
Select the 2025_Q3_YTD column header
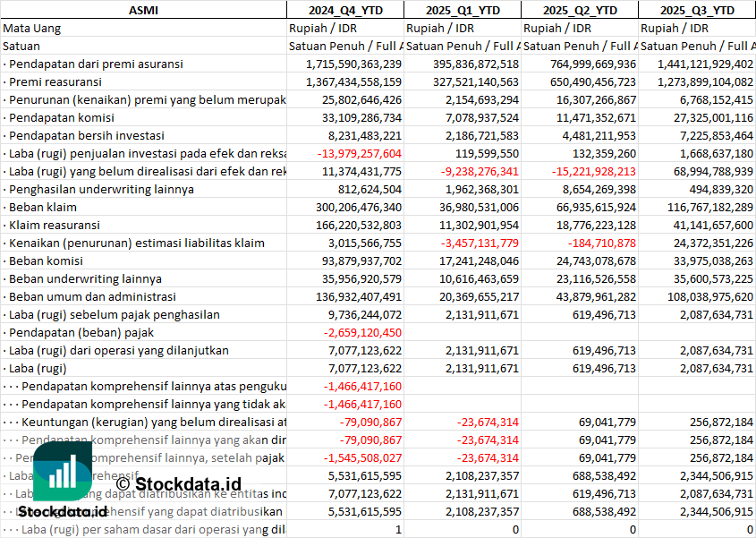pyautogui.click(x=697, y=10)
